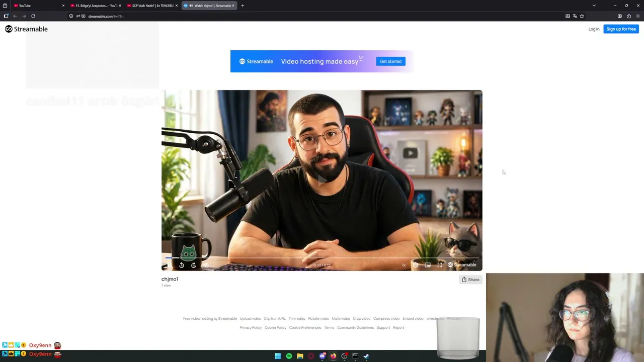Open the Share menu for the video

pos(470,280)
